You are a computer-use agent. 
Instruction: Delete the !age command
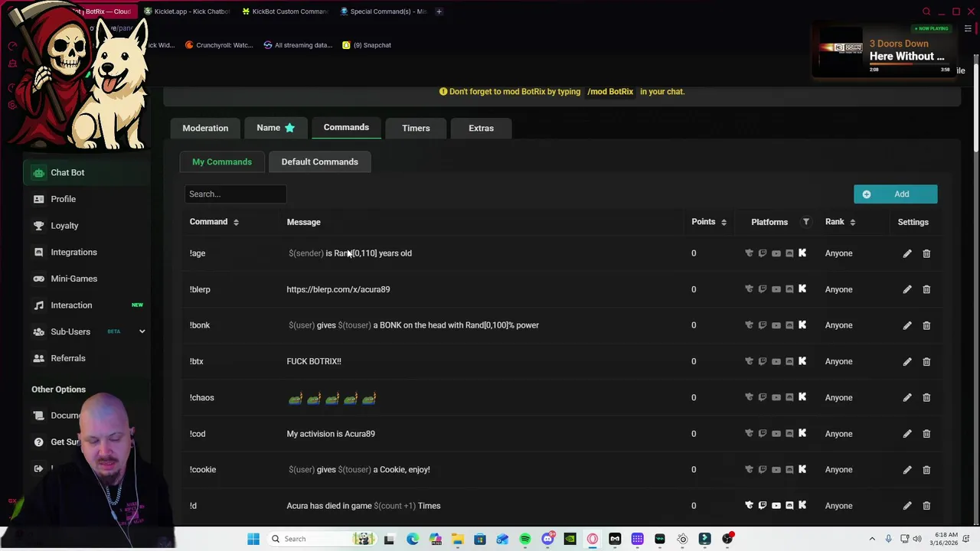coord(926,253)
